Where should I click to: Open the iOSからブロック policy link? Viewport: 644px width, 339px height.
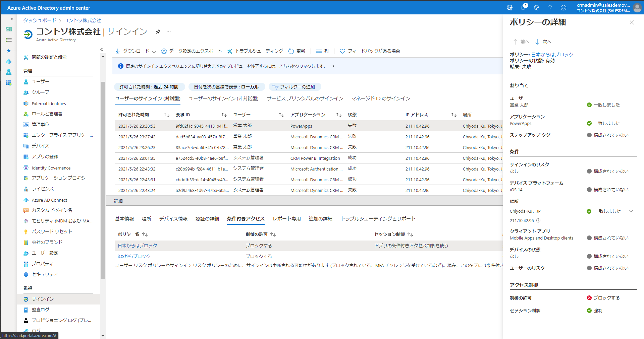pos(134,256)
